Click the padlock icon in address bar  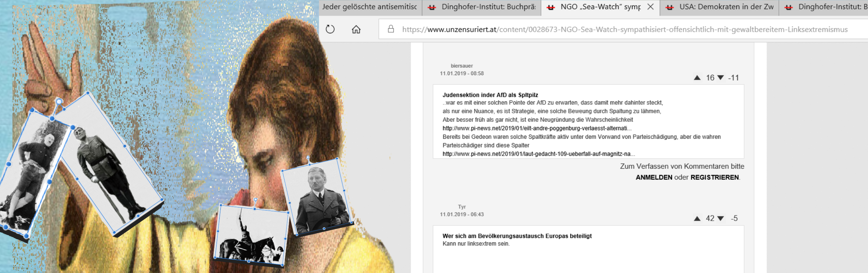pos(391,29)
